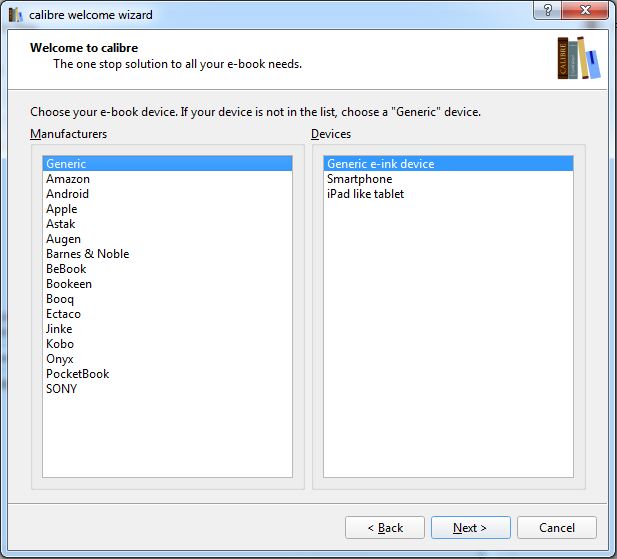
Task: Pick BeBook in the list
Action: [167, 269]
